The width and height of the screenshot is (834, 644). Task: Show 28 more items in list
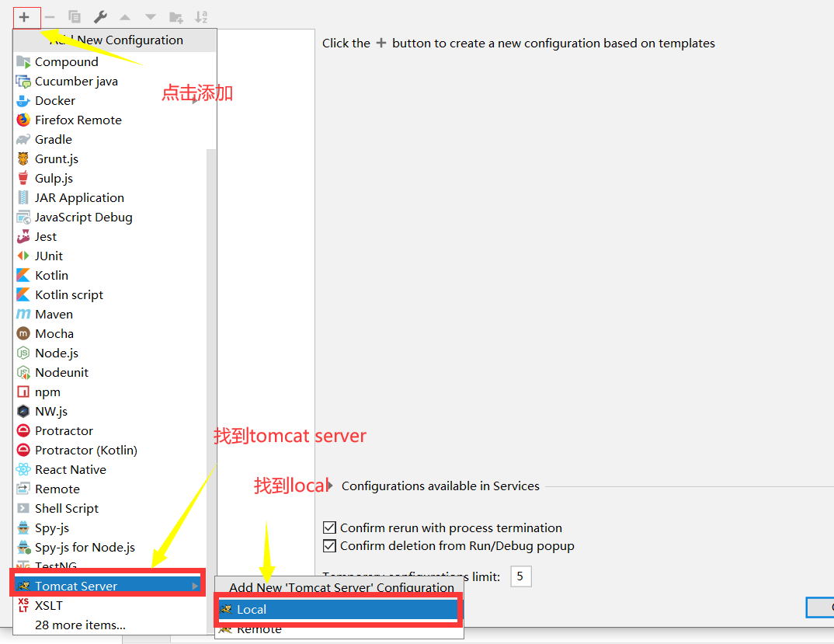pos(110,625)
